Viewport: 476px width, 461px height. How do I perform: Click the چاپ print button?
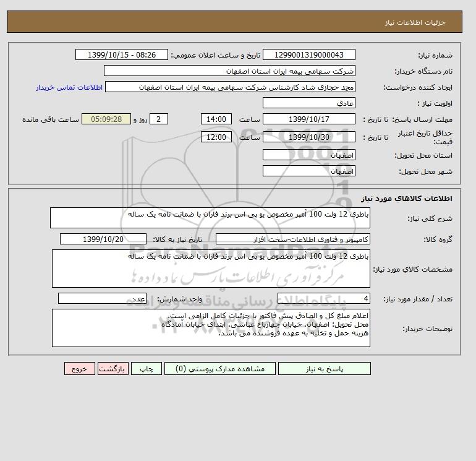click(x=147, y=369)
